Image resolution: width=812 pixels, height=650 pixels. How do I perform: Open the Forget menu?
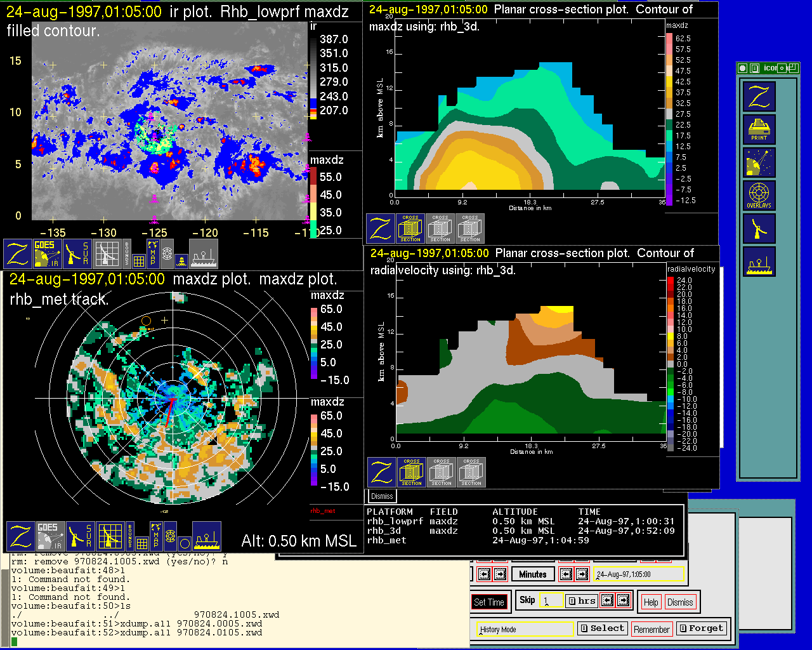click(701, 628)
